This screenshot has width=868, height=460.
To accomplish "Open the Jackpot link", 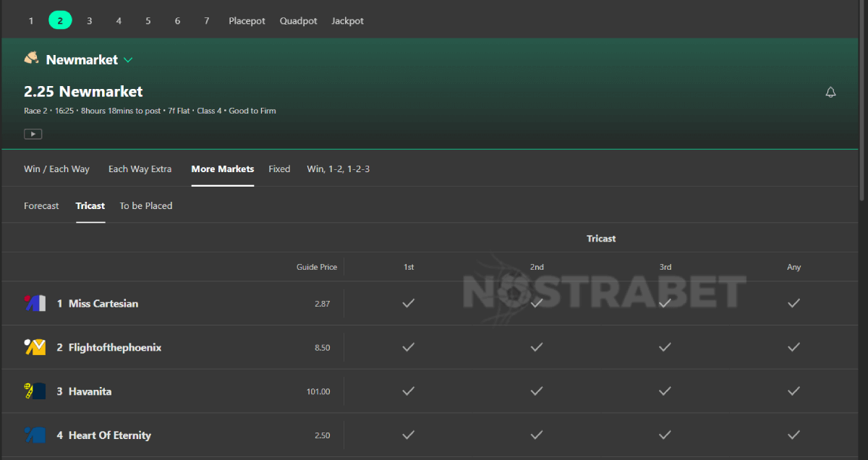I will [x=347, y=21].
